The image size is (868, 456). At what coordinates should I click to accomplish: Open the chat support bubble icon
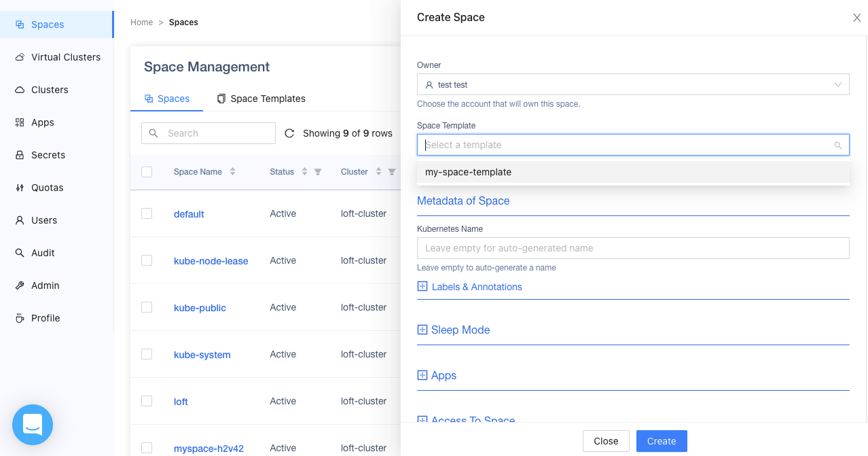pyautogui.click(x=33, y=425)
